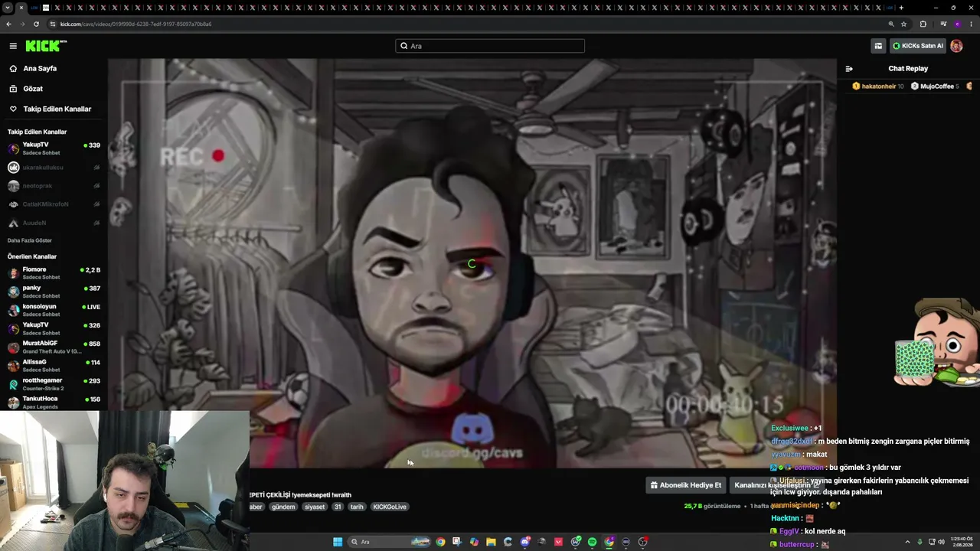
Task: Open AllissaG recommended channel
Action: coord(54,365)
